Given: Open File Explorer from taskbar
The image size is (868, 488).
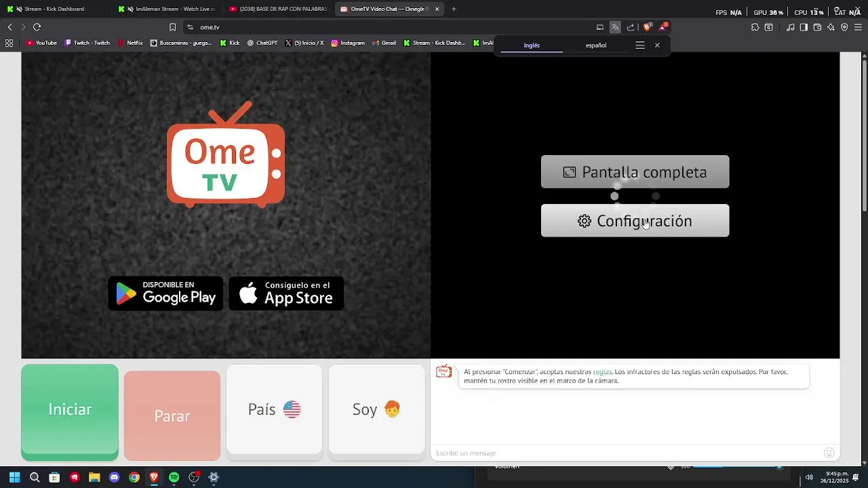Looking at the screenshot, I should click(94, 477).
